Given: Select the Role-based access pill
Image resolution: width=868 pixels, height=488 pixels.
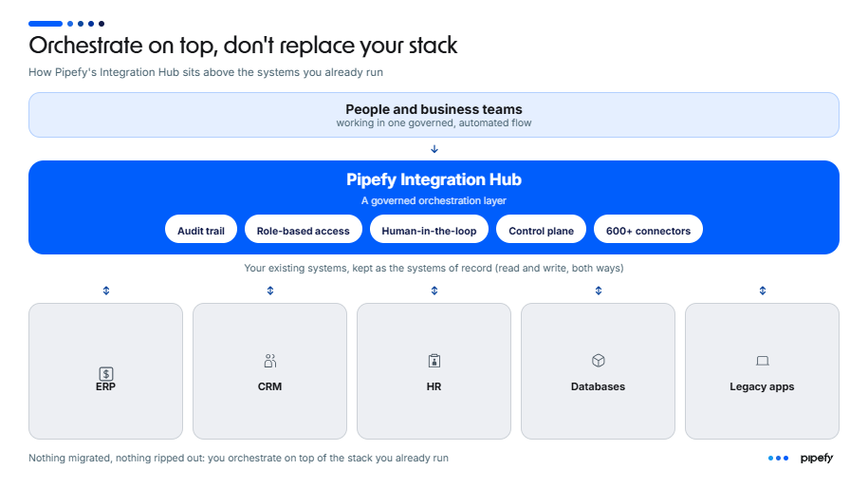Looking at the screenshot, I should click(x=304, y=230).
